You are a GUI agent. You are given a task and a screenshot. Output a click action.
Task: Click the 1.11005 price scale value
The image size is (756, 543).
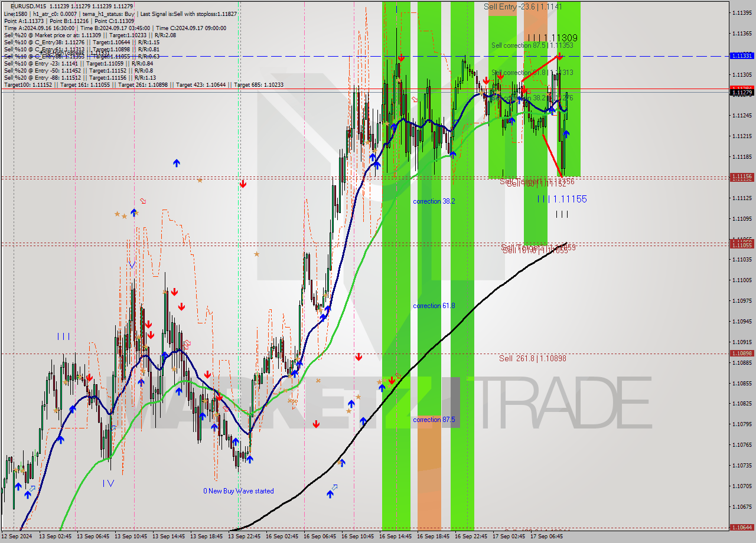pos(741,280)
